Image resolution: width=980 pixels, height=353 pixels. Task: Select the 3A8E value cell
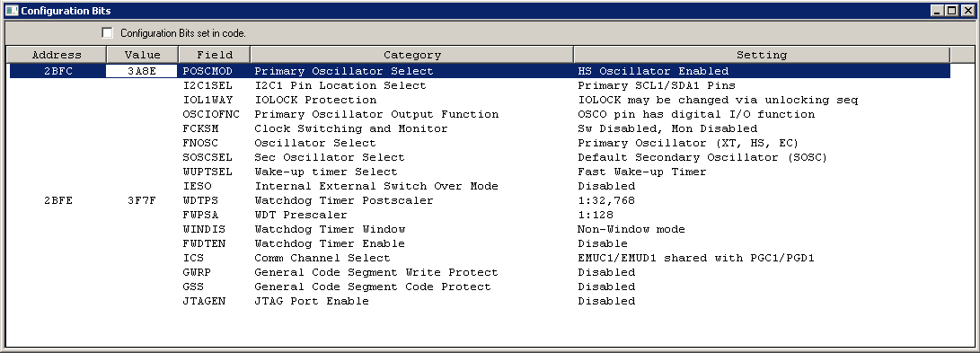143,71
